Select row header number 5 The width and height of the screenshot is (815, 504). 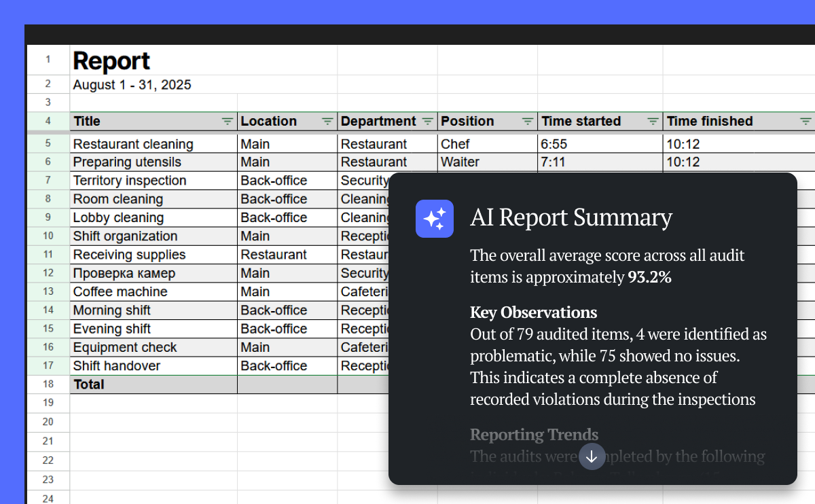pyautogui.click(x=48, y=144)
